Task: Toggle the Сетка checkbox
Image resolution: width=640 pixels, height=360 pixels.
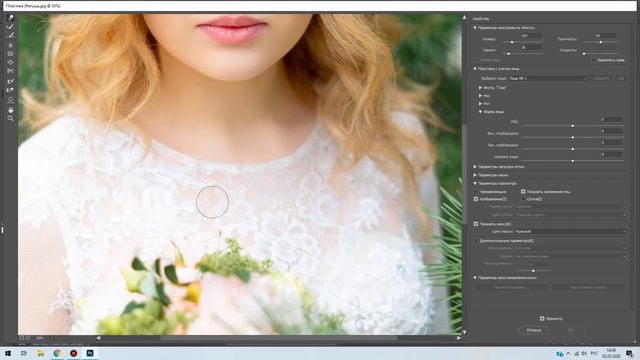Action: pyautogui.click(x=523, y=199)
